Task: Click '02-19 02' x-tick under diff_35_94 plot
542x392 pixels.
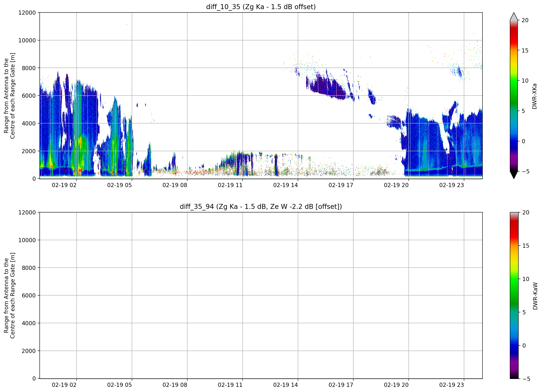Action: point(64,385)
